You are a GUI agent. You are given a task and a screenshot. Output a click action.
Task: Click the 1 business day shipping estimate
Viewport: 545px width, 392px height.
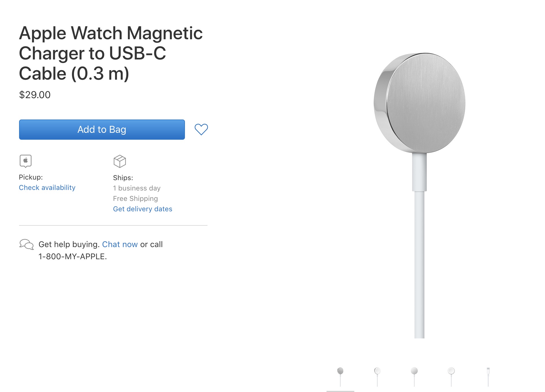[137, 188]
